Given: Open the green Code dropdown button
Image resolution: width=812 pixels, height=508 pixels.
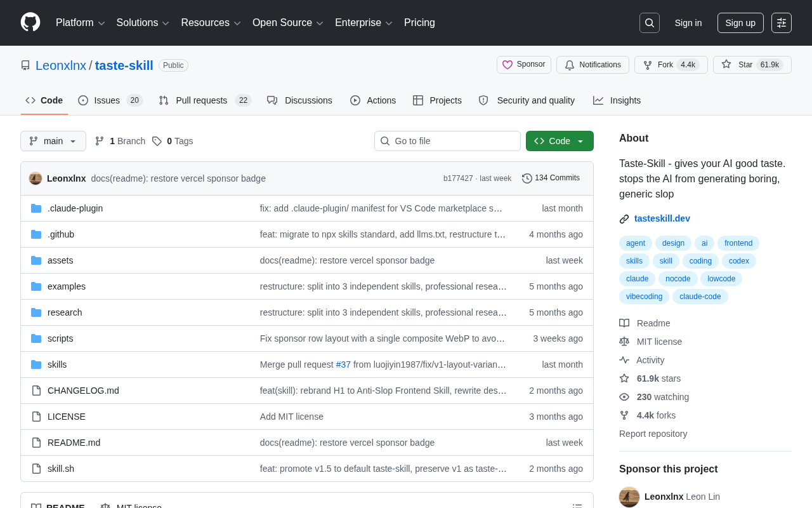Looking at the screenshot, I should point(560,141).
